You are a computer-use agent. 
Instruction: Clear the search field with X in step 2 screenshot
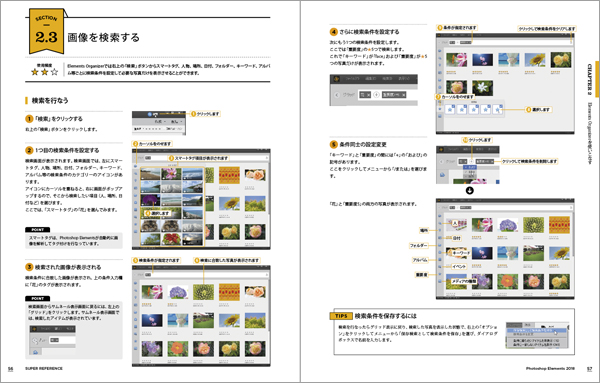coord(266,158)
